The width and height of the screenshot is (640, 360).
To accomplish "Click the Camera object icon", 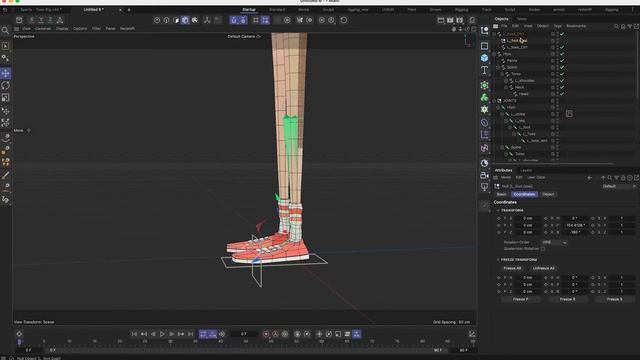I will pyautogui.click(x=484, y=175).
